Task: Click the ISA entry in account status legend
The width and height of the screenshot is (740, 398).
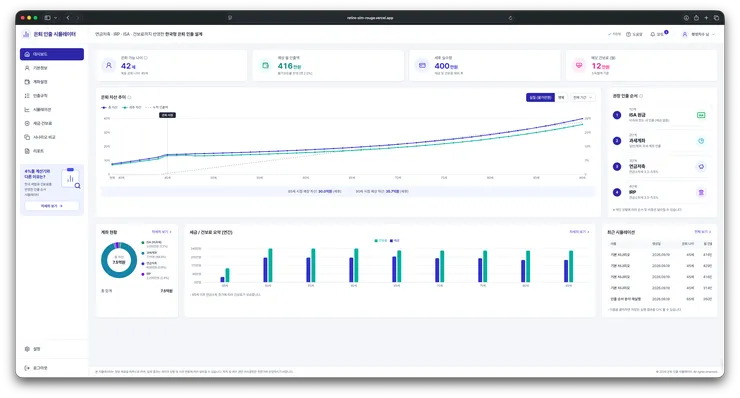Action: point(155,244)
